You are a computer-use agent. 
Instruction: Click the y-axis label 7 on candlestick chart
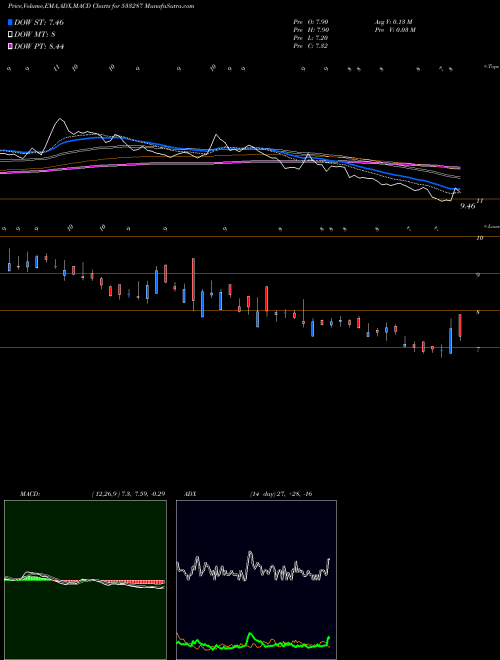pyautogui.click(x=478, y=349)
